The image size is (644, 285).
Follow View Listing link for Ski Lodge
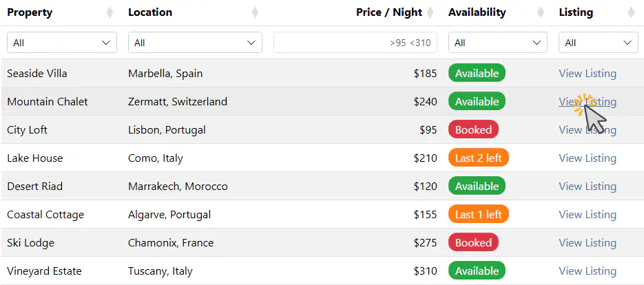click(x=587, y=243)
